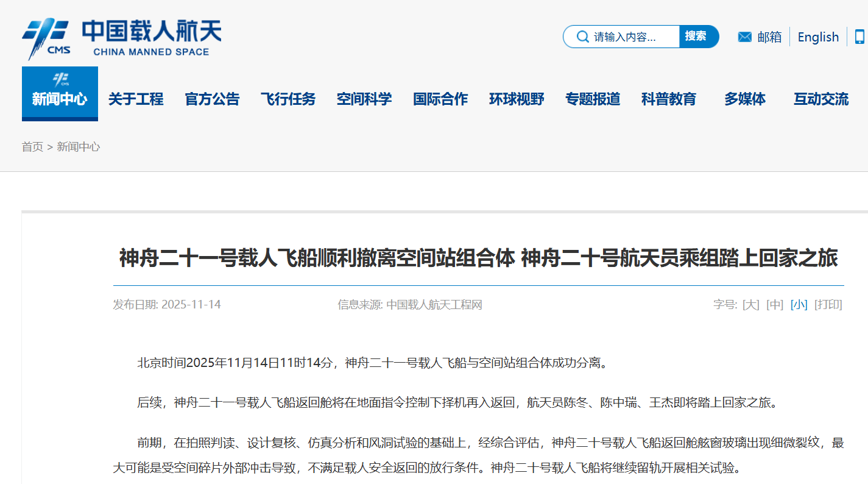Open the 关于工程 menu
This screenshot has width=868, height=484.
[136, 99]
